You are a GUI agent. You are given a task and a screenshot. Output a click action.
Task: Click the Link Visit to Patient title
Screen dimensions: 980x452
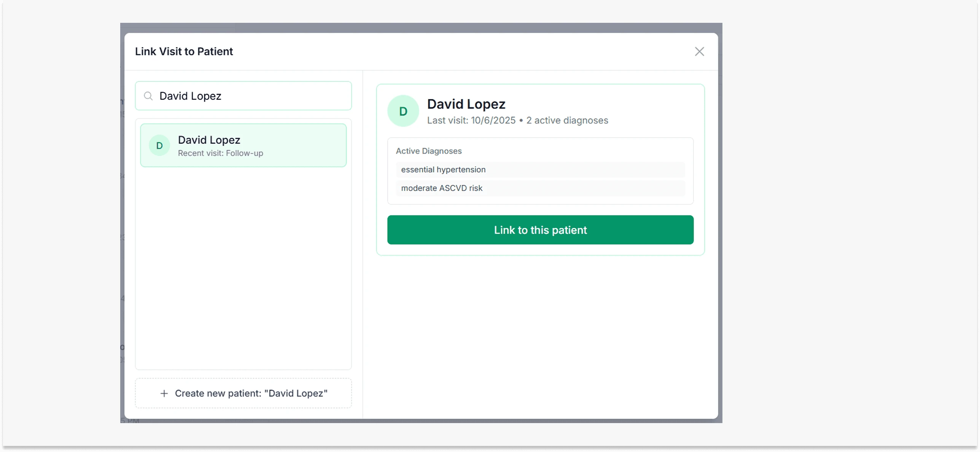(x=184, y=51)
